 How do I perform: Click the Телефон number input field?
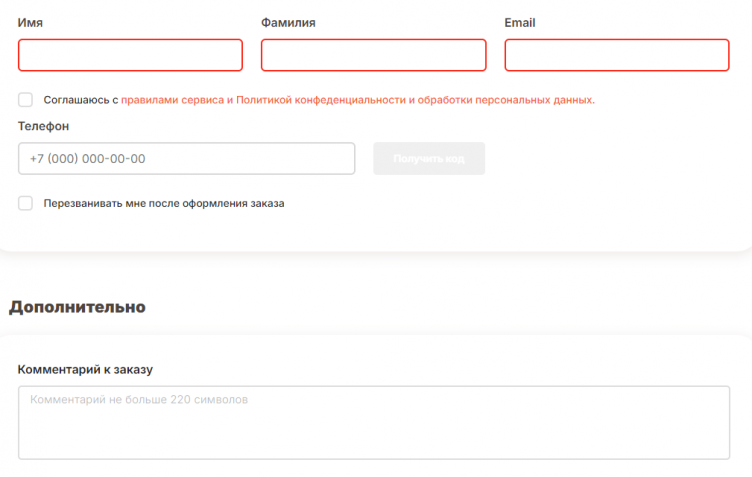coord(186,159)
